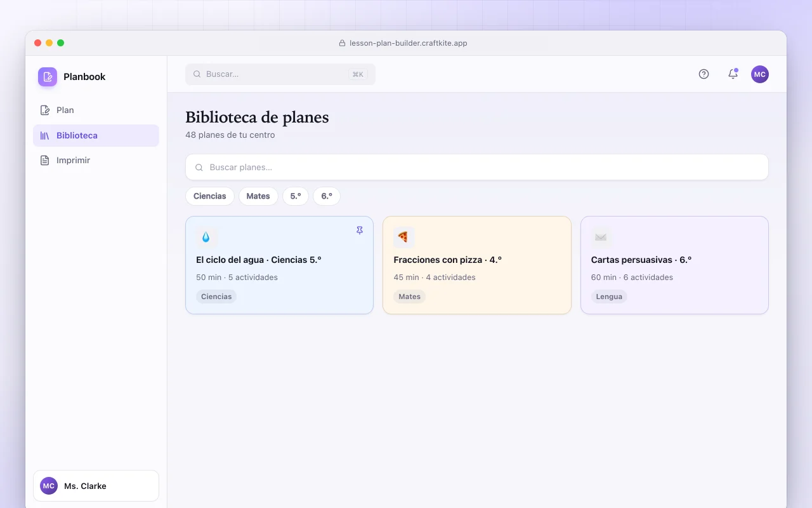Open Fracciones con pizza · 4.º plan

coord(477,265)
